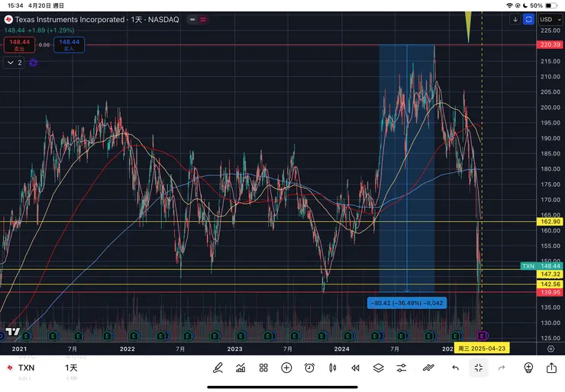This screenshot has width=565, height=392.
Task: Tap the 2023 label on time axis
Action: click(234, 349)
